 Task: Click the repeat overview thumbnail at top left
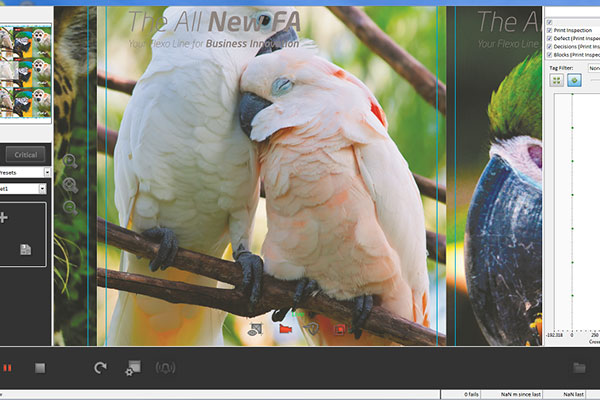(x=26, y=73)
